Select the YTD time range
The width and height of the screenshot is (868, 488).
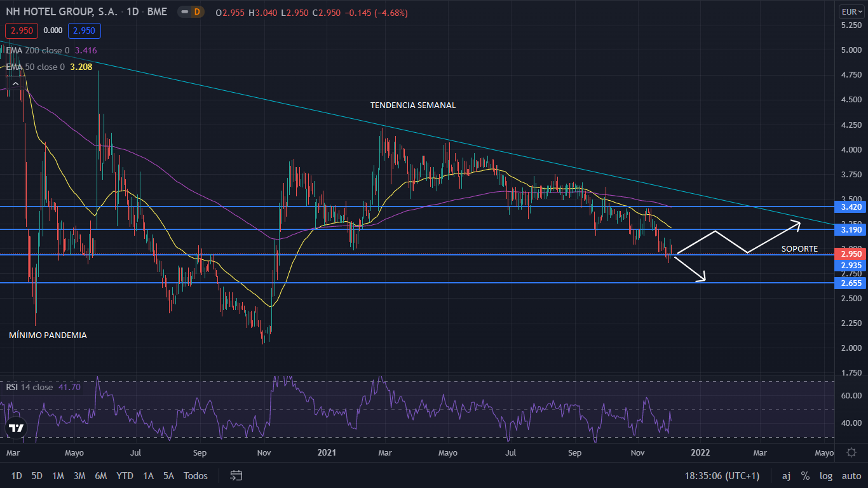[125, 476]
